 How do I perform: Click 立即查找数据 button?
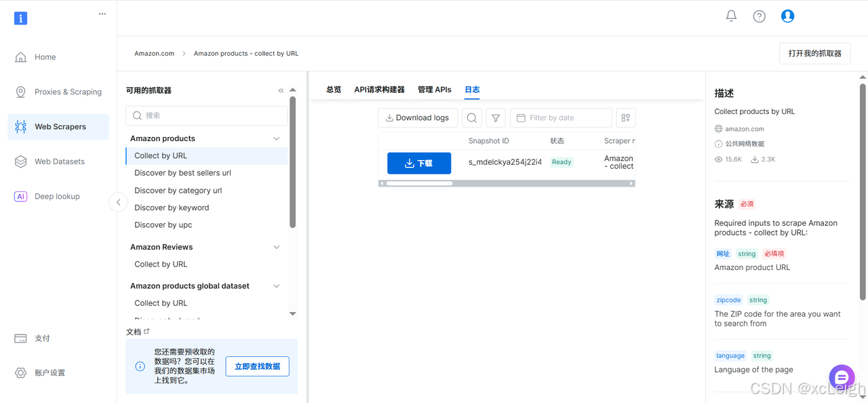pyautogui.click(x=258, y=366)
